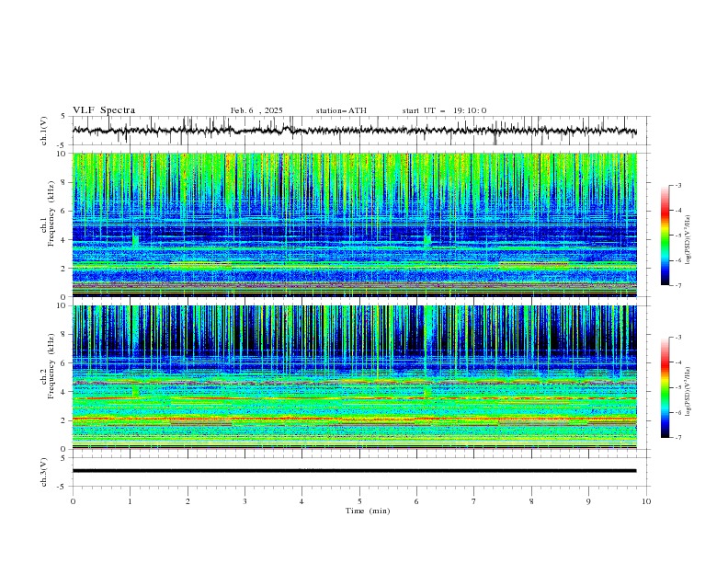
Task: Click time-axis tick label "8"
Action: pyautogui.click(x=531, y=501)
